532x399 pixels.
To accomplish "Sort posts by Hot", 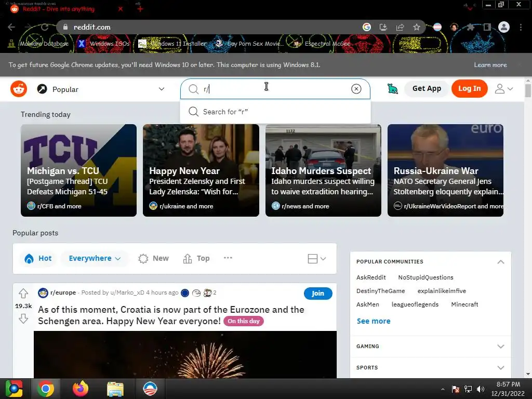I will point(38,258).
